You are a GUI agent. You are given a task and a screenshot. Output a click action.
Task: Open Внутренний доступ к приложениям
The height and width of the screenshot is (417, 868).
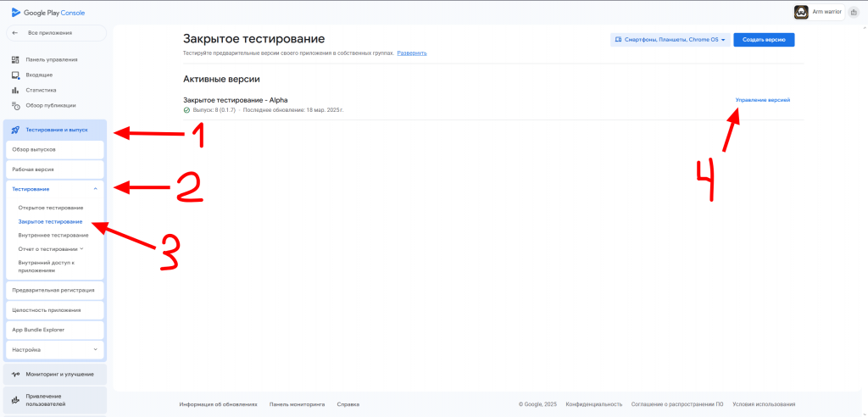pos(47,266)
